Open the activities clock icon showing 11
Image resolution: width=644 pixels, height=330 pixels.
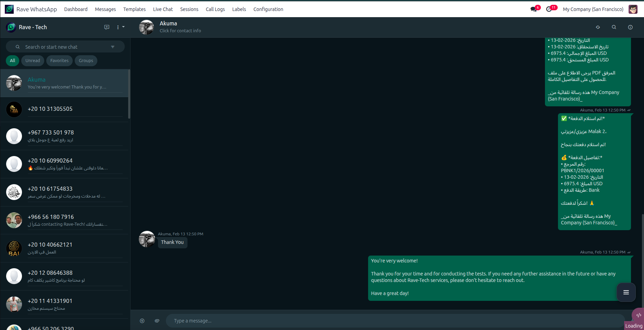550,9
